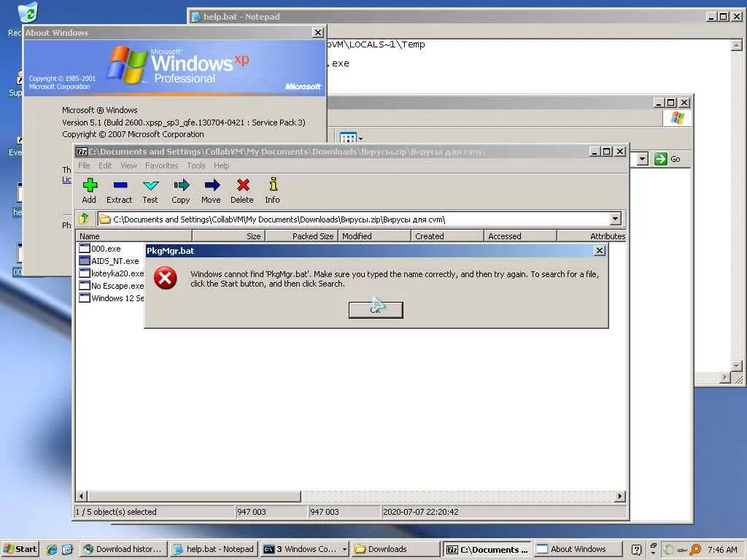This screenshot has width=747, height=560.
Task: Click the Move toolbar icon
Action: [211, 190]
